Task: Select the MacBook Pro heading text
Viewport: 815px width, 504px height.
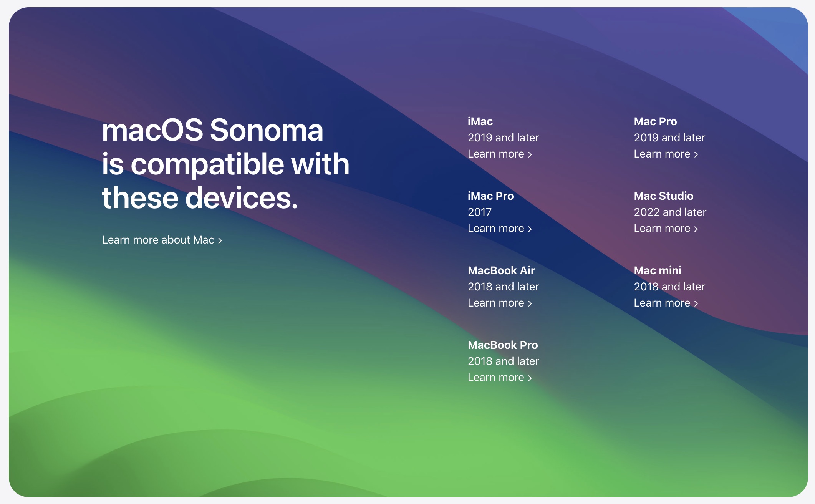Action: (x=503, y=345)
